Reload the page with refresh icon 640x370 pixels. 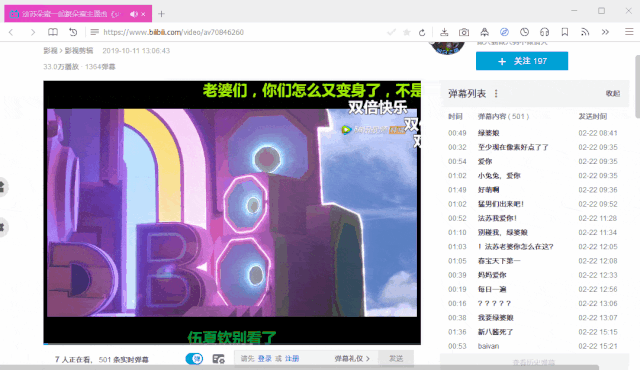pyautogui.click(x=422, y=32)
